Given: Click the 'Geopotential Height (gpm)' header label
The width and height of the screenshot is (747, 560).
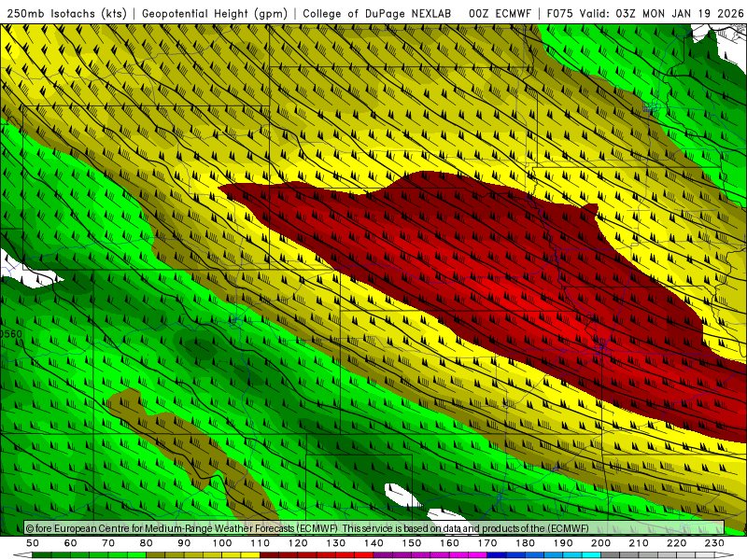Looking at the screenshot, I should [215, 14].
